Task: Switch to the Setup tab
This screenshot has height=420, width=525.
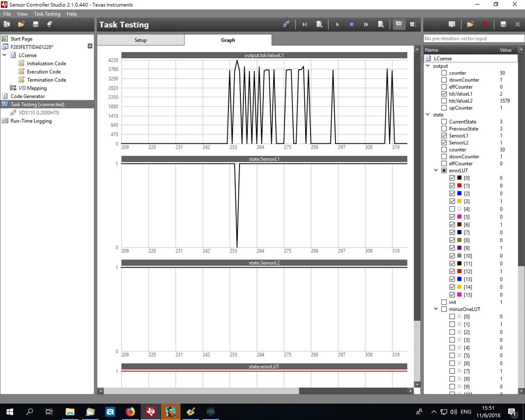Action: pos(140,40)
